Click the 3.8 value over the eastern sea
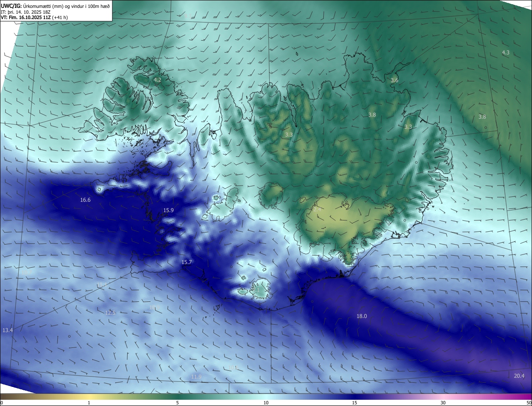The width and height of the screenshot is (532, 406). pyautogui.click(x=482, y=117)
